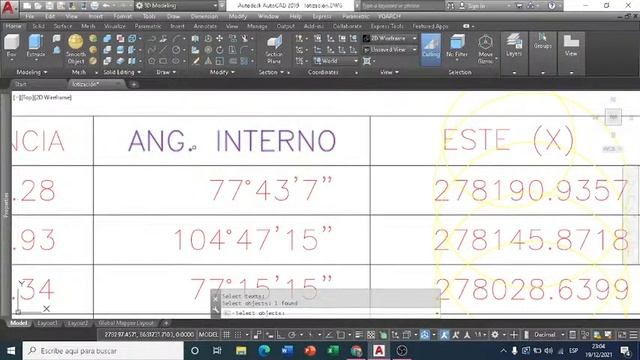Image resolution: width=640 pixels, height=360 pixels.
Task: Click the add layout plus button
Action: (x=166, y=323)
